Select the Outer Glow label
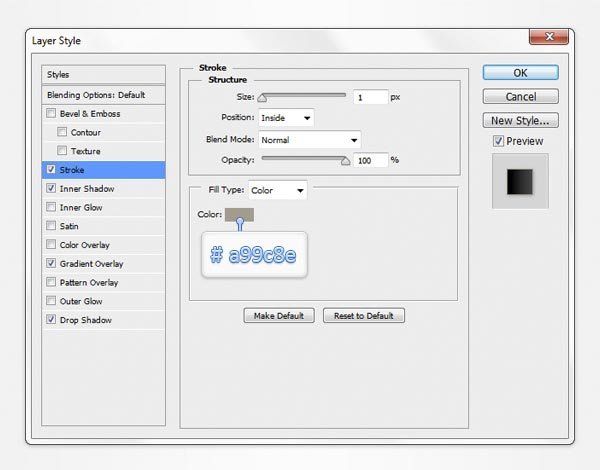Image resolution: width=600 pixels, height=470 pixels. pyautogui.click(x=81, y=301)
